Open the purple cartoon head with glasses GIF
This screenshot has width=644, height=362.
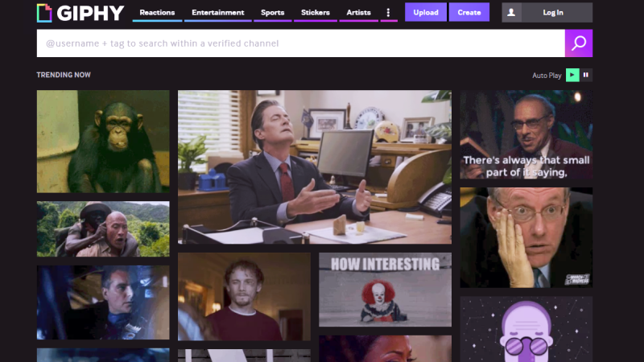click(526, 329)
